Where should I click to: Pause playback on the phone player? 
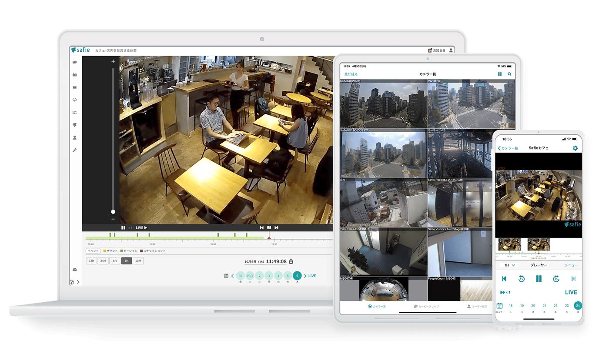coord(539,279)
